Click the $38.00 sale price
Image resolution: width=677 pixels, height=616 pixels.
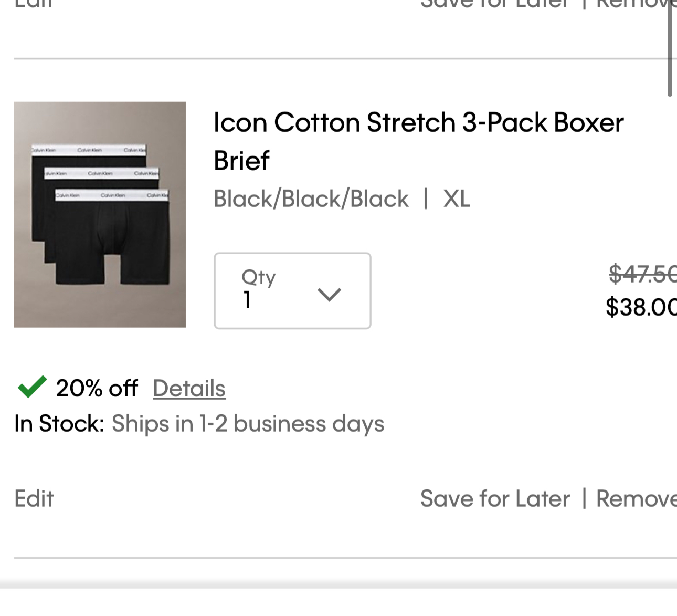(x=641, y=307)
